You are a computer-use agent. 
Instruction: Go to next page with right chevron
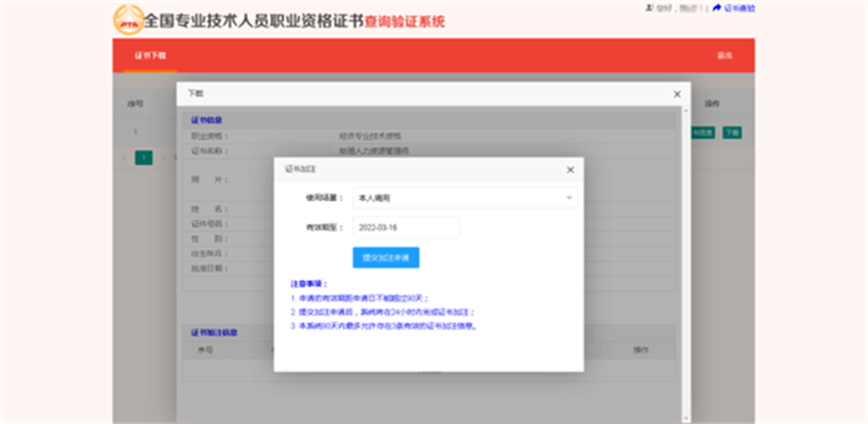(163, 157)
